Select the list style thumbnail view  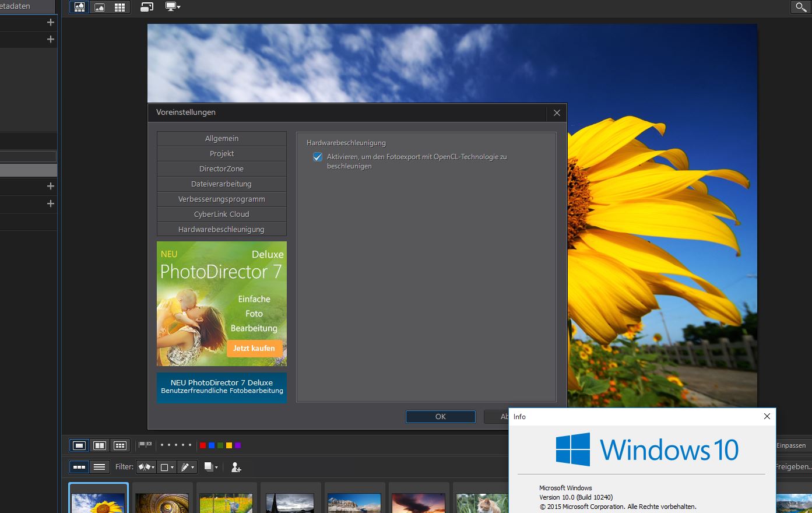(x=100, y=467)
